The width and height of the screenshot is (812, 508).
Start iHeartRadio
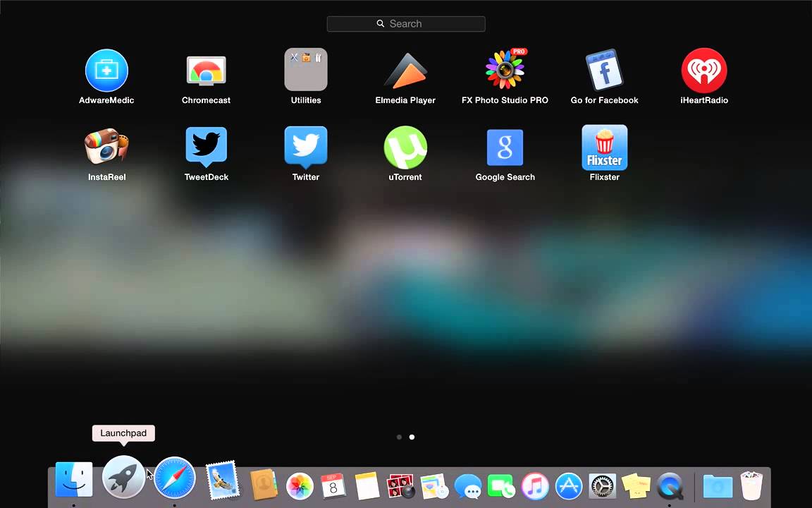tap(704, 70)
